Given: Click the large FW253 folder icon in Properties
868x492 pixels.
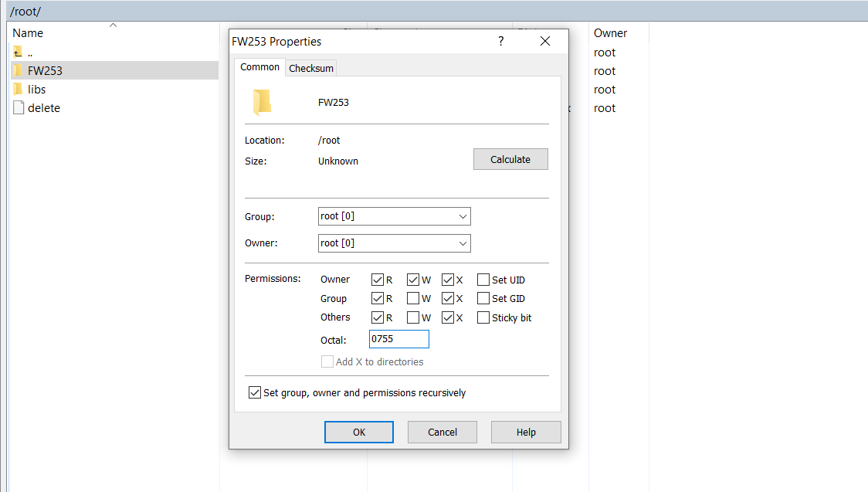Looking at the screenshot, I should click(263, 102).
